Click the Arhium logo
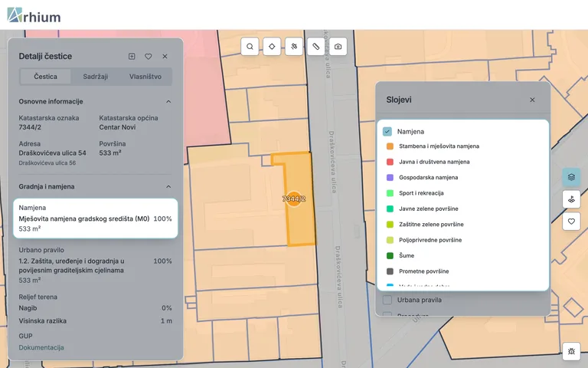Screen dimensions: 588x368 (x=34, y=15)
